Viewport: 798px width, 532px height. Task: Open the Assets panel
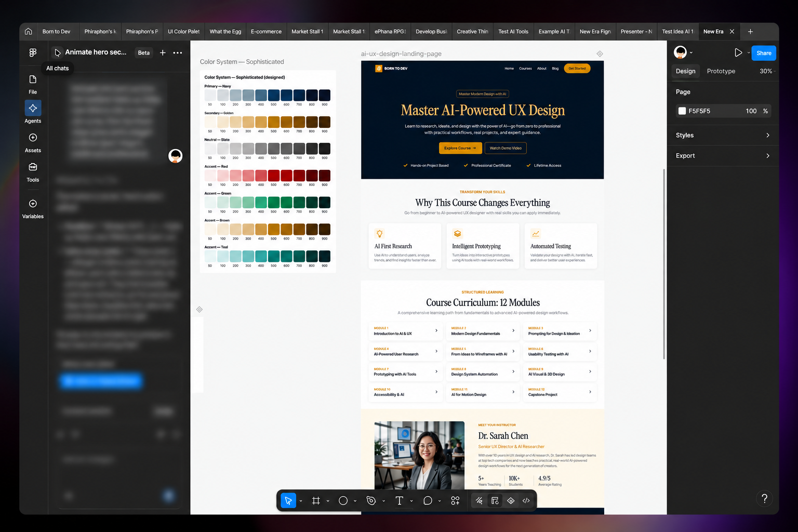(33, 143)
